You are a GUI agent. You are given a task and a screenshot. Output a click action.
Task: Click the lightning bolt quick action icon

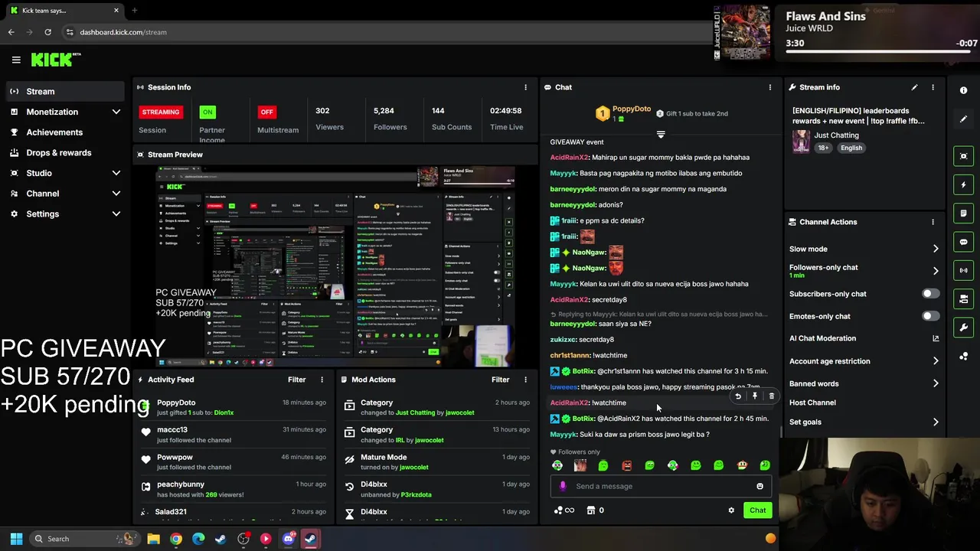tap(964, 185)
